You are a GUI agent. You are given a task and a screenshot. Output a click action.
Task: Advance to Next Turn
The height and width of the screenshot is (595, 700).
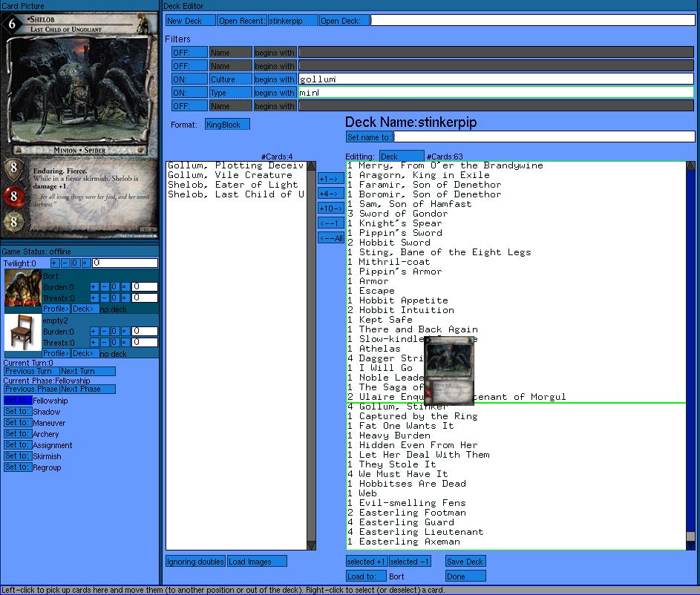(x=88, y=371)
